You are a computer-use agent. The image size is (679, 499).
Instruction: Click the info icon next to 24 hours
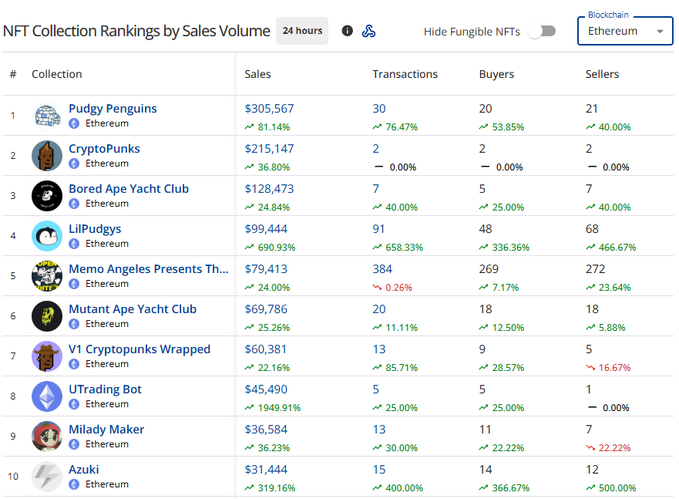347,31
